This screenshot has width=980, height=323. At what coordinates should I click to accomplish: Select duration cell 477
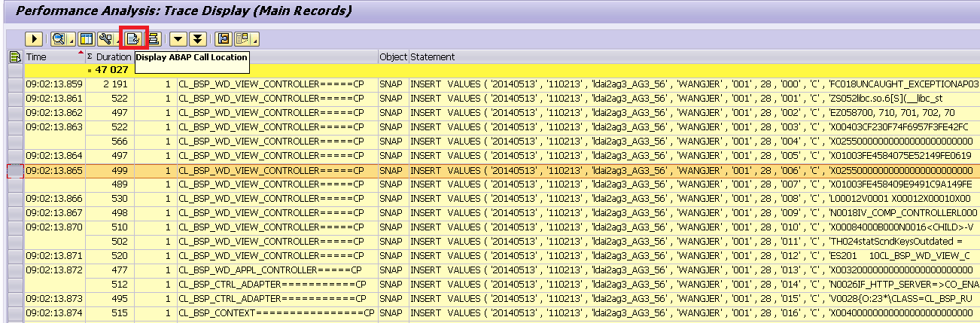[x=109, y=270]
